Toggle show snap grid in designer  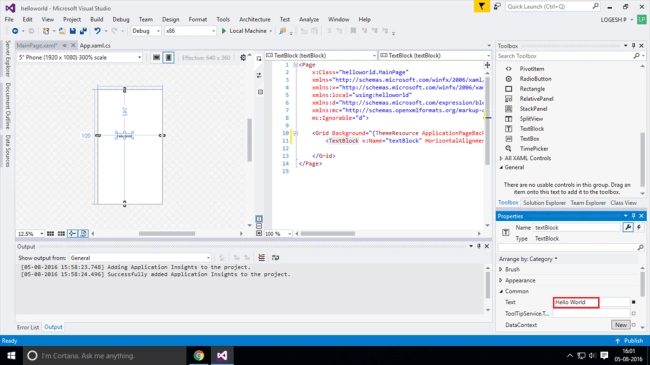coord(50,234)
